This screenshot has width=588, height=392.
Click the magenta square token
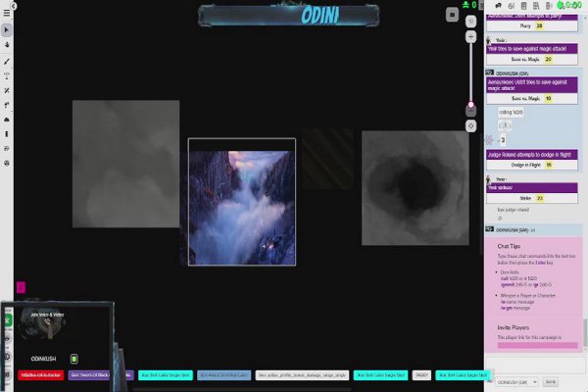click(21, 287)
